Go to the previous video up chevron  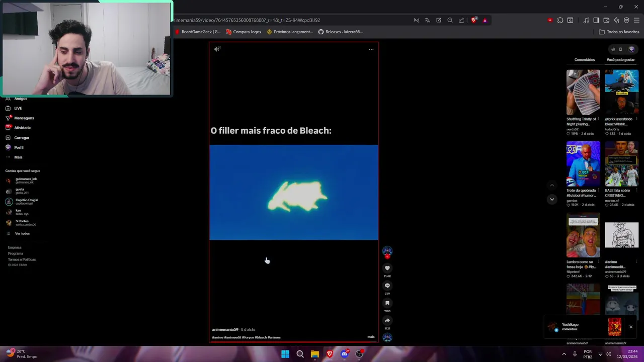(x=552, y=186)
